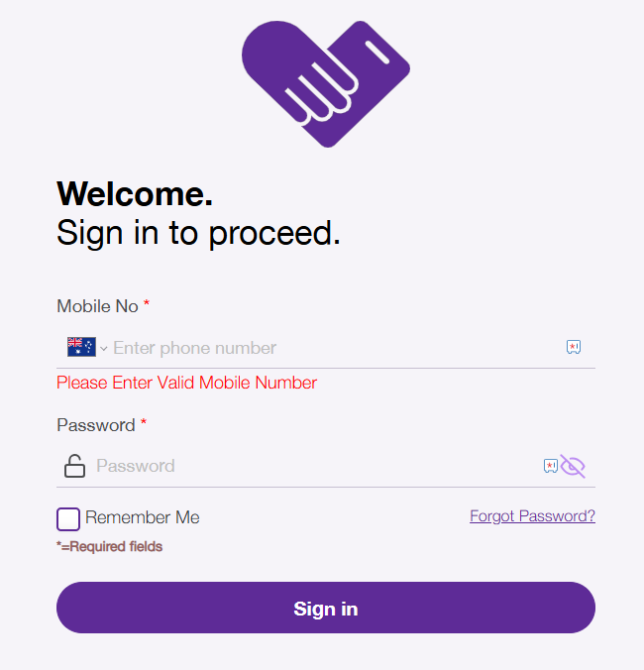Viewport: 644px width, 670px height.
Task: Click the Welcome. heading
Action: pos(135,194)
